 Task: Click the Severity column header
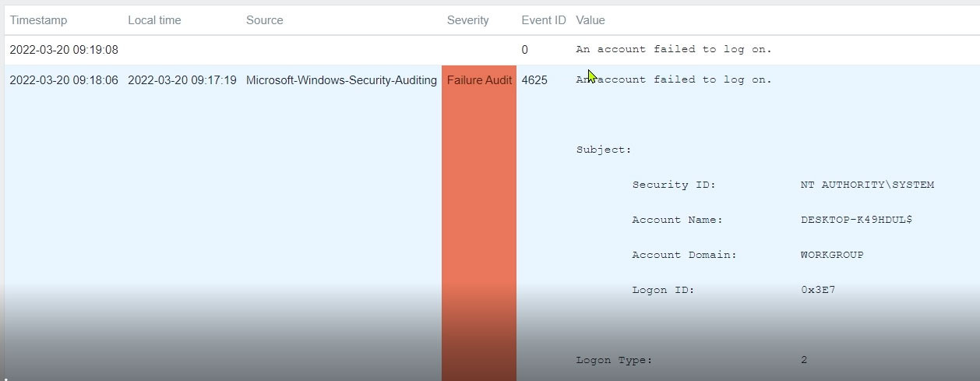[468, 20]
